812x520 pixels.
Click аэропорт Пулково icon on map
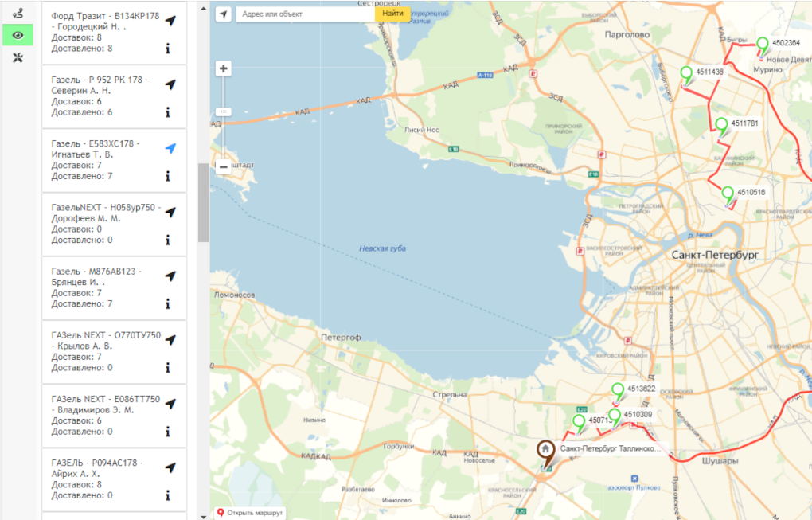click(x=634, y=479)
